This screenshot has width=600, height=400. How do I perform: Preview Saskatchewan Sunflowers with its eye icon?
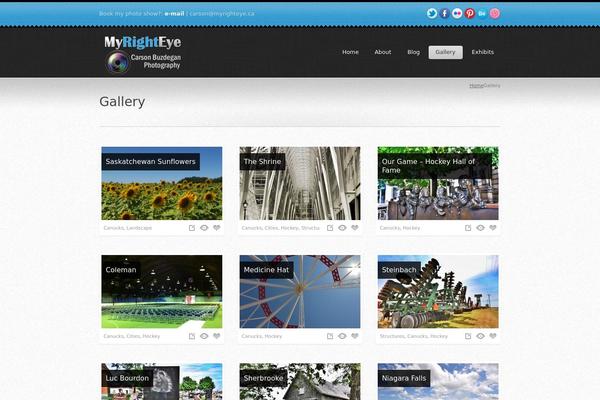(x=204, y=228)
